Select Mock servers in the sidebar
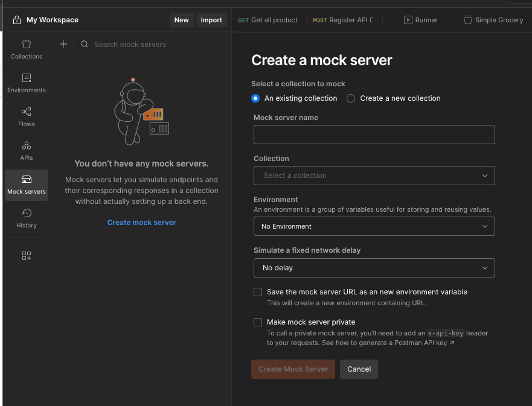532x406 pixels. (27, 185)
